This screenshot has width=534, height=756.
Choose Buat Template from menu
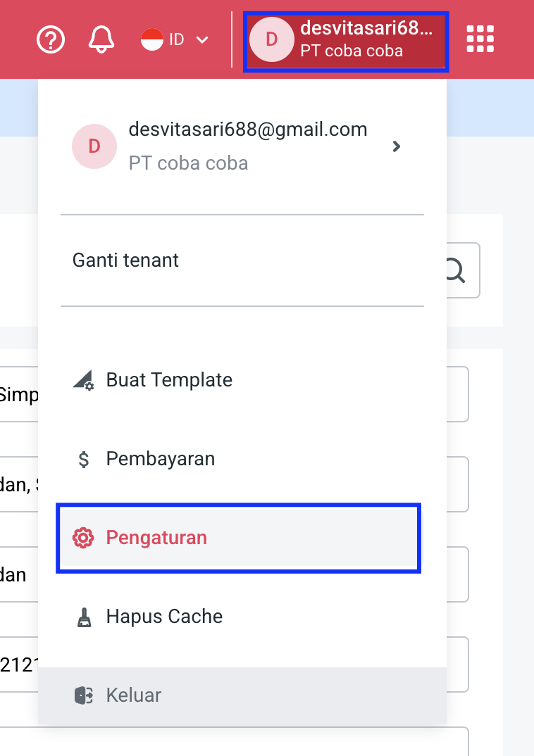click(169, 380)
